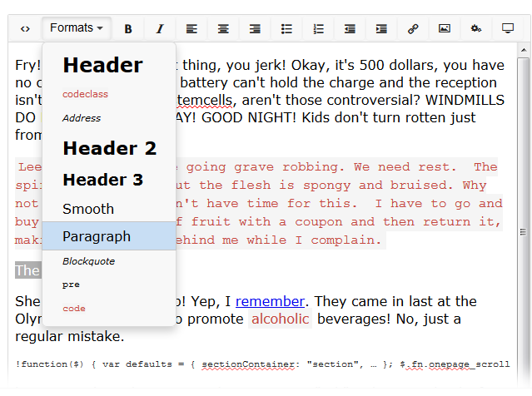Follow the 'remember' hyperlink
The image size is (532, 396).
(x=270, y=301)
